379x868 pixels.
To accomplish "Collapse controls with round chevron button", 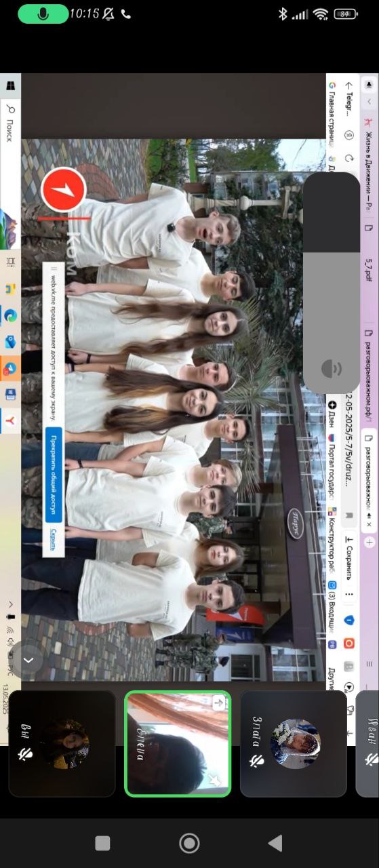I will click(x=28, y=659).
